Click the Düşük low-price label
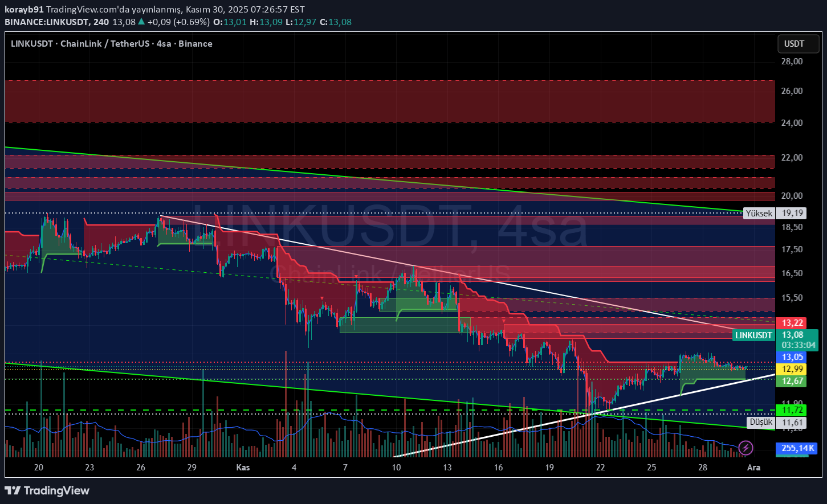Viewport: 827px width, 504px height. pyautogui.click(x=760, y=422)
